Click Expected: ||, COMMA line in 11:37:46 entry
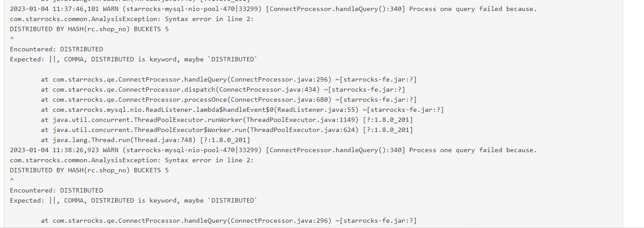This screenshot has width=644, height=228. point(134,59)
